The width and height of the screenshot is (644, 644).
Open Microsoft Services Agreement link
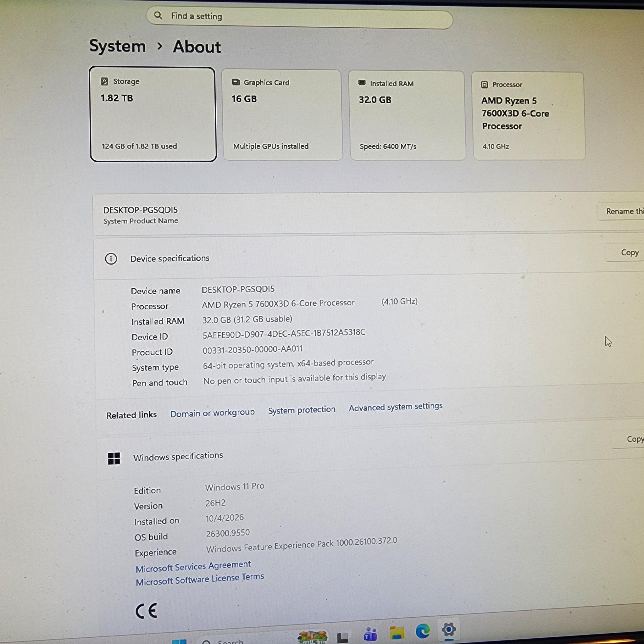coord(193,566)
